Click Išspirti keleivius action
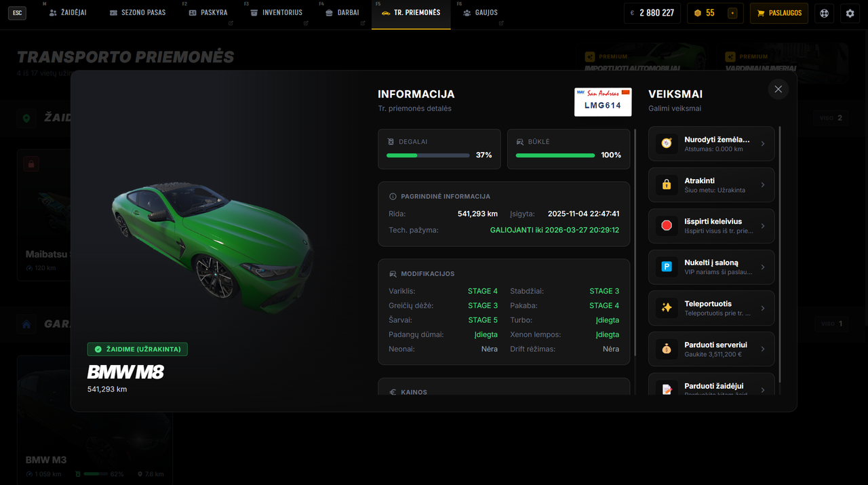 (x=711, y=226)
